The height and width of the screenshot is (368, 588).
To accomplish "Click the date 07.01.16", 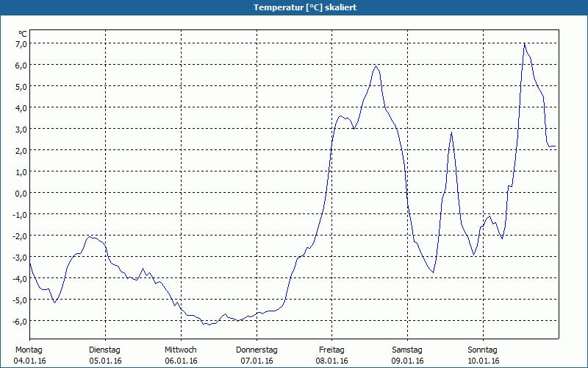I will coord(257,361).
